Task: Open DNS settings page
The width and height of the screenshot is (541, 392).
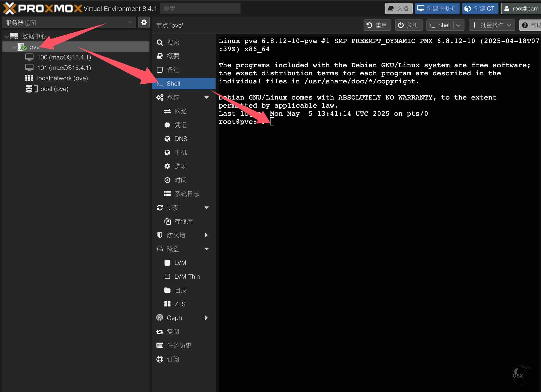Action: (184, 139)
